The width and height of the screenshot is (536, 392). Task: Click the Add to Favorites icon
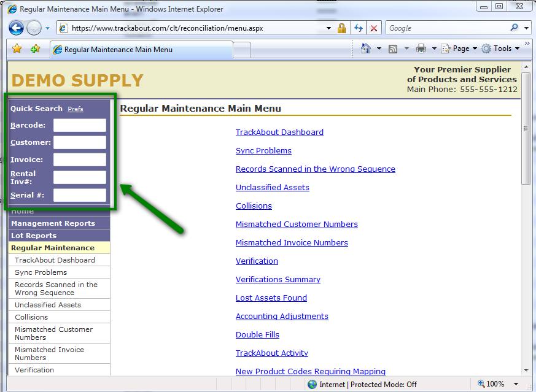click(35, 49)
